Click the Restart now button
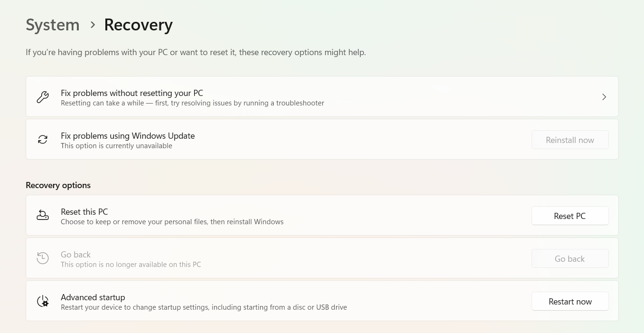Viewport: 644px width, 333px height. (570, 301)
